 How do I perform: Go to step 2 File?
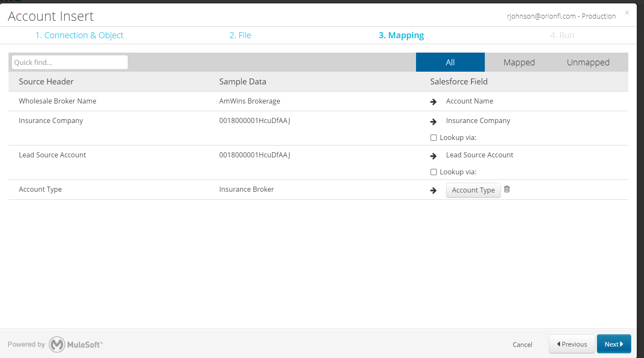(x=240, y=35)
